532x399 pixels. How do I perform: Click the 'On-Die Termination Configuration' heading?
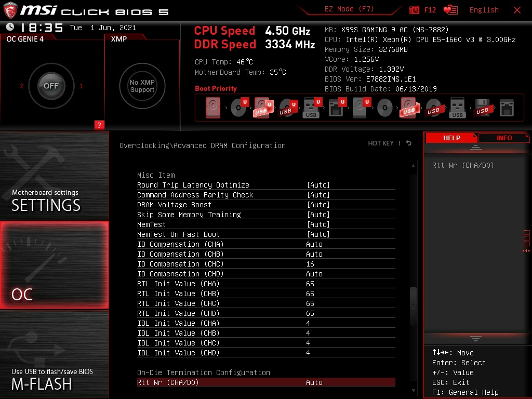204,373
